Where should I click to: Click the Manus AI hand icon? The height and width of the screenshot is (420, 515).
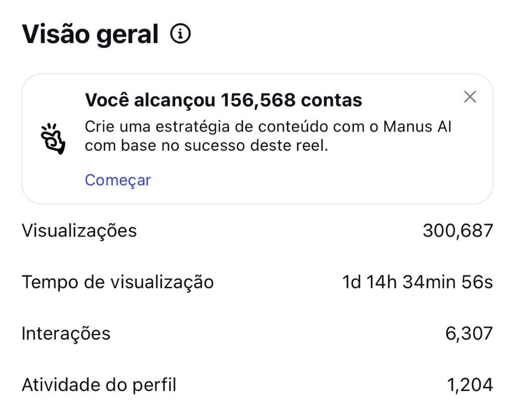53,138
